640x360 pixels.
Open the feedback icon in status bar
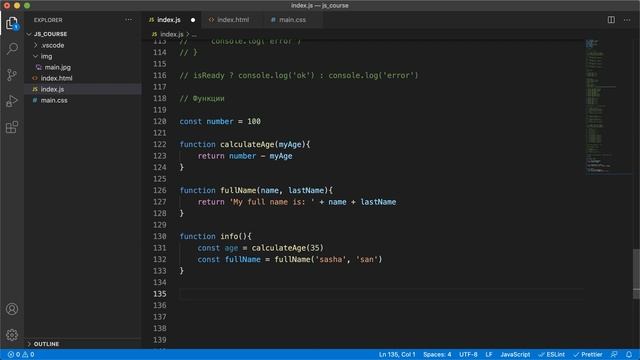coord(613,354)
